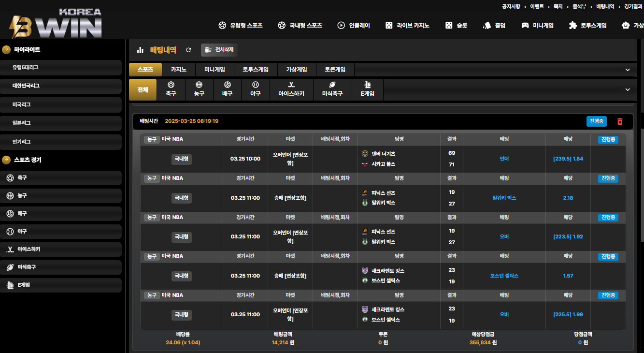The image size is (644, 353).
Task: Open 출석부 link at top
Action: click(579, 6)
